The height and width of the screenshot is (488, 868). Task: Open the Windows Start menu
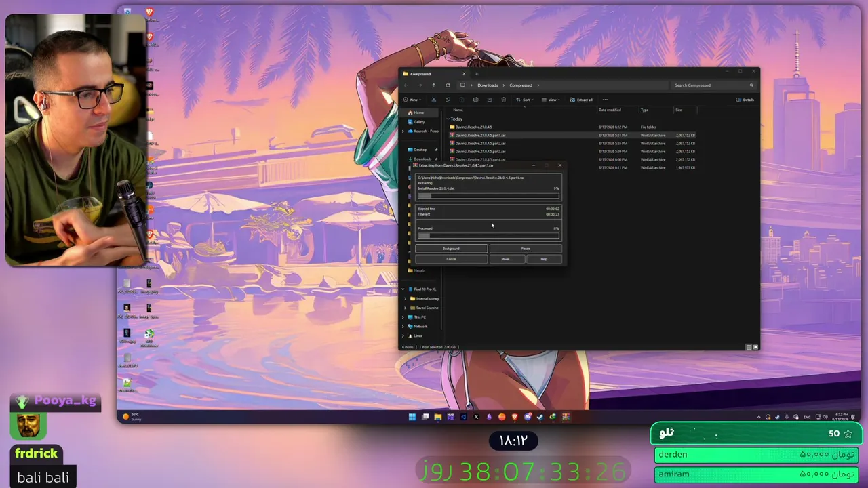(412, 417)
